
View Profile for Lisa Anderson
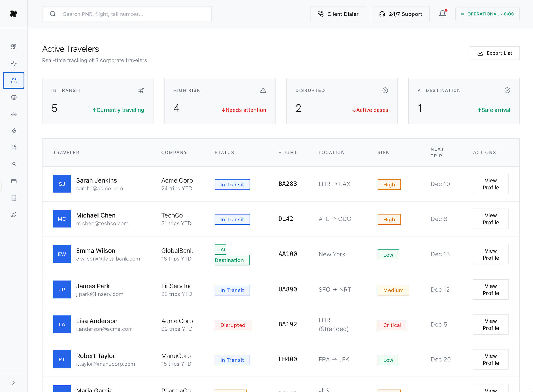tap(490, 324)
